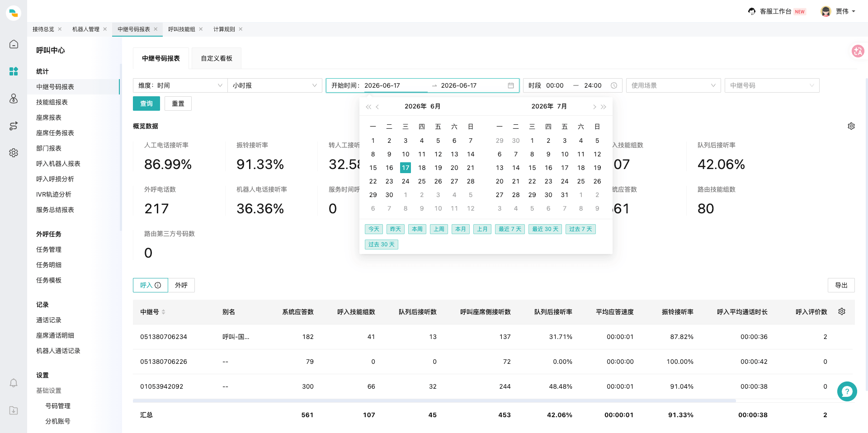The image size is (868, 433).
Task: Click the 查询 button
Action: pos(146,104)
